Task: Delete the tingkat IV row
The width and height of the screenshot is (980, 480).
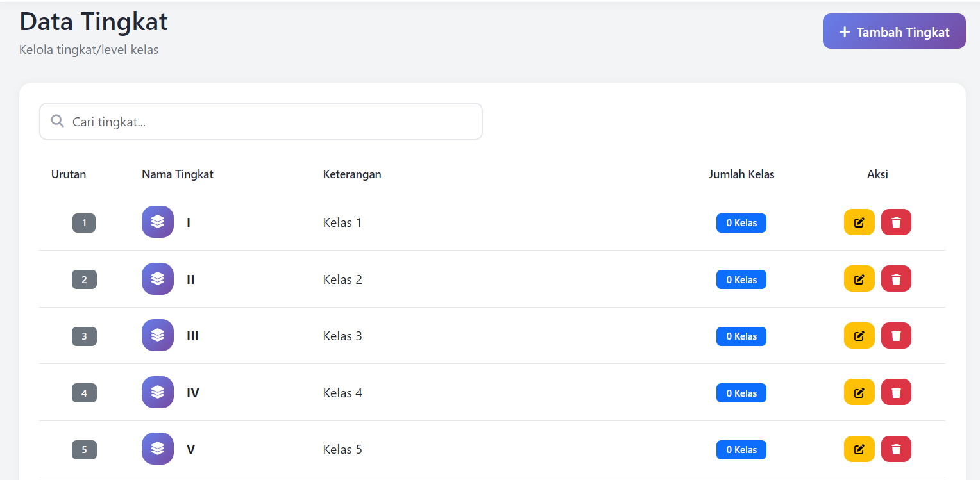Action: pyautogui.click(x=896, y=392)
